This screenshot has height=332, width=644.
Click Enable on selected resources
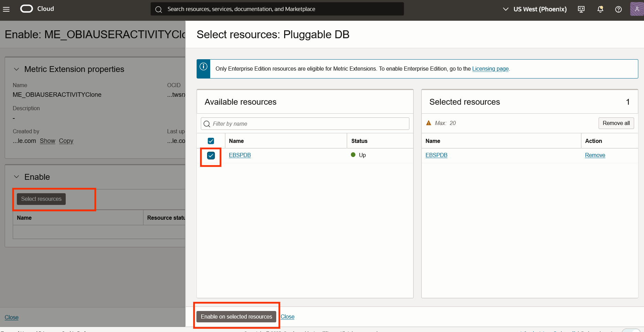pos(236,317)
